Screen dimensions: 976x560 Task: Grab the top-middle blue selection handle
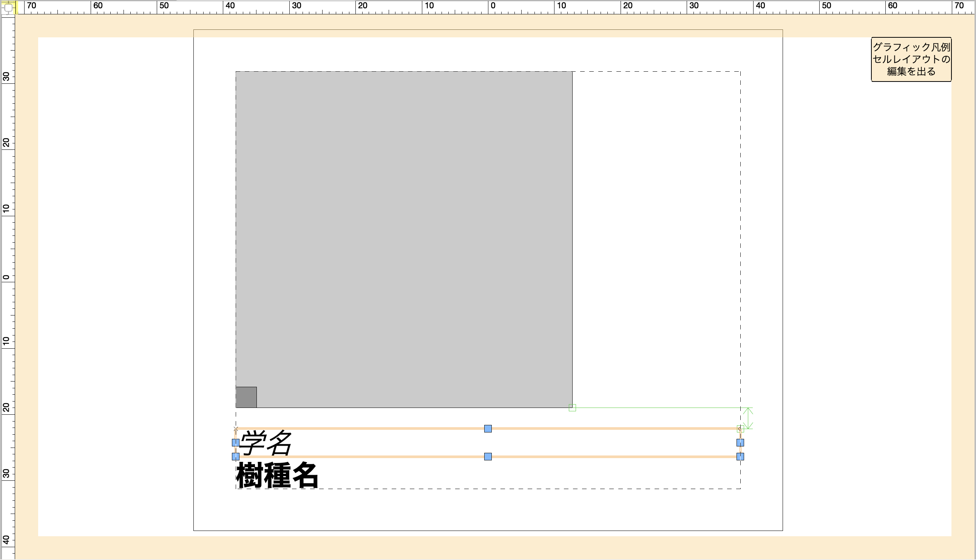[x=488, y=428]
